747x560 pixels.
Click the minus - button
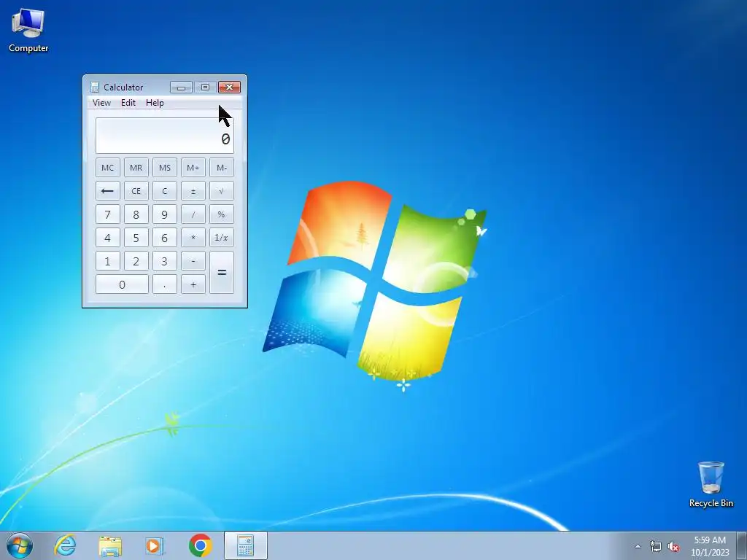pyautogui.click(x=193, y=261)
